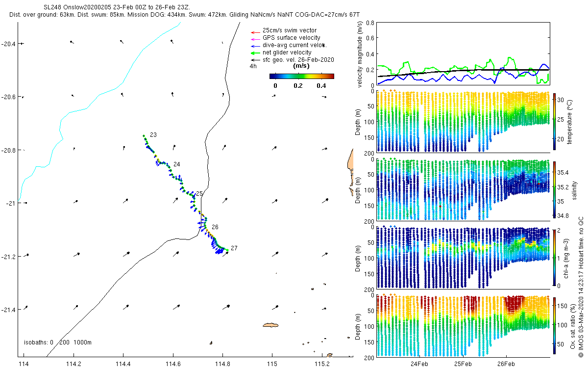This screenshot has height=368, width=588.
Task: Click the '114.2' longitude tick label
Action: click(x=73, y=364)
